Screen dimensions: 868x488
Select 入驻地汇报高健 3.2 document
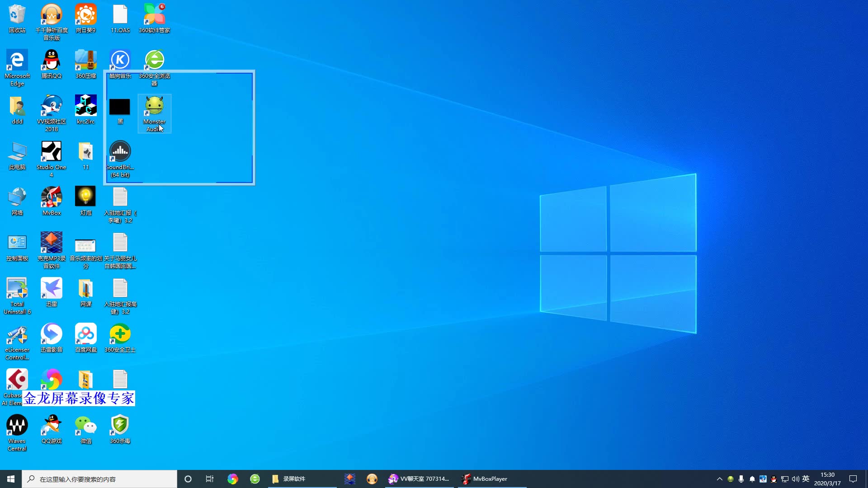[x=120, y=296]
